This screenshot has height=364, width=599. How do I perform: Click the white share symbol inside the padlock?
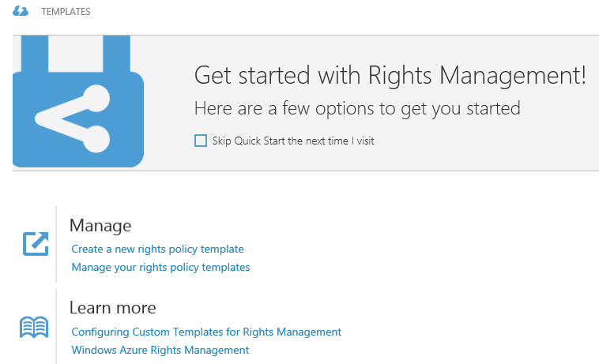70,118
